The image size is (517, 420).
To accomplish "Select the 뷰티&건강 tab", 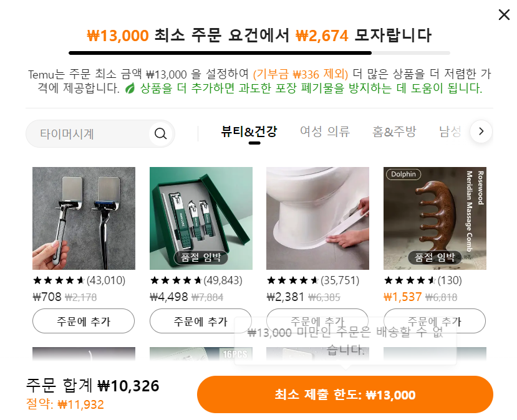I will point(249,131).
